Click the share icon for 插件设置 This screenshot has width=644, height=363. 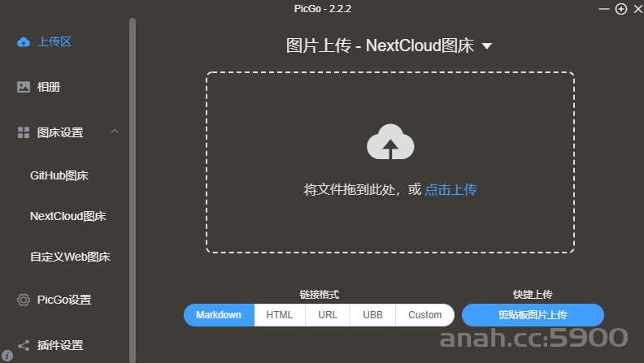tap(24, 345)
